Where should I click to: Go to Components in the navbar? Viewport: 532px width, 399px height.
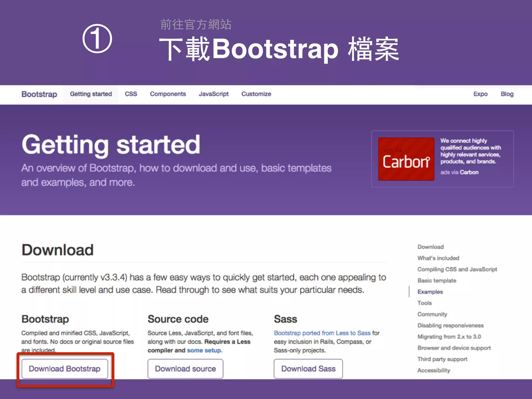tap(168, 94)
